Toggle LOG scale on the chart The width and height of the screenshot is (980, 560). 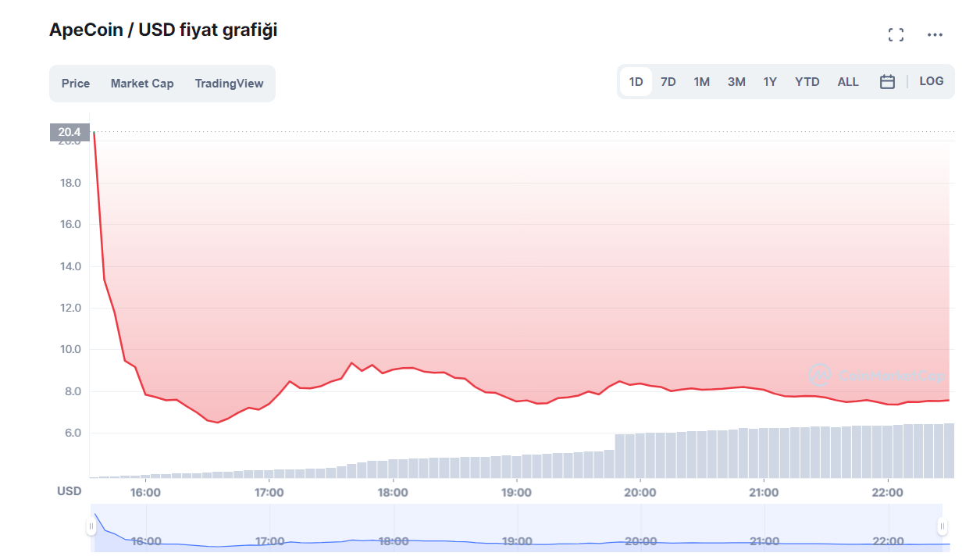(931, 81)
